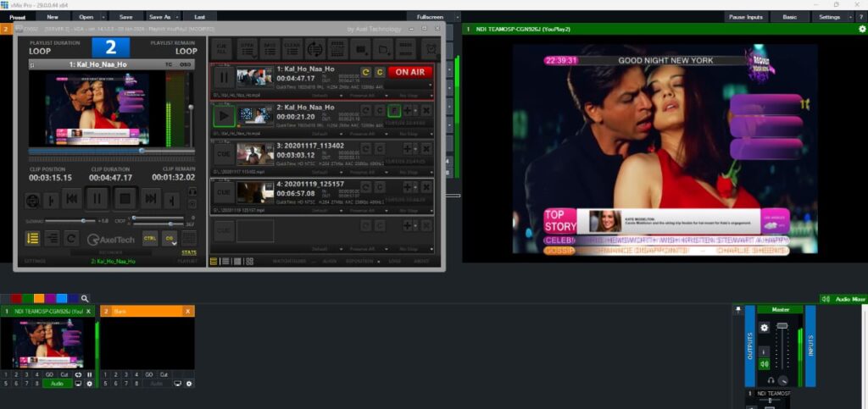Select the thumbnail grid view icon
Screen dimensions: 868x409
coord(250,262)
